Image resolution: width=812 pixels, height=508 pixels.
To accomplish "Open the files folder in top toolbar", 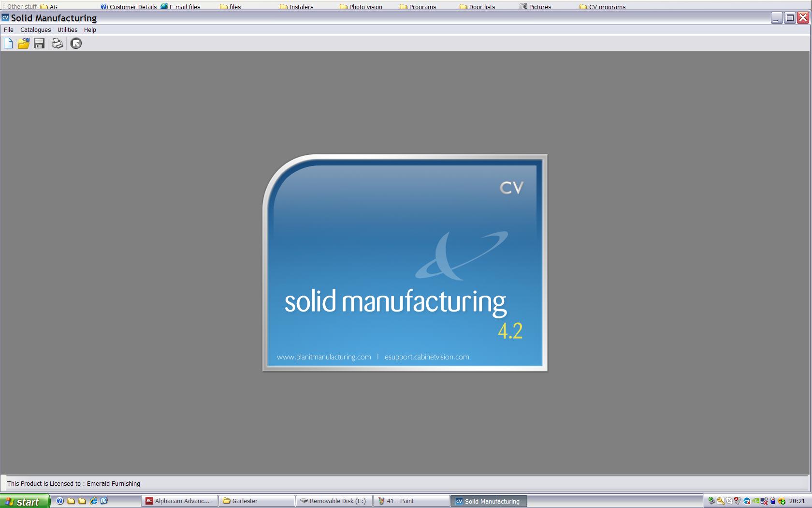I will click(231, 7).
